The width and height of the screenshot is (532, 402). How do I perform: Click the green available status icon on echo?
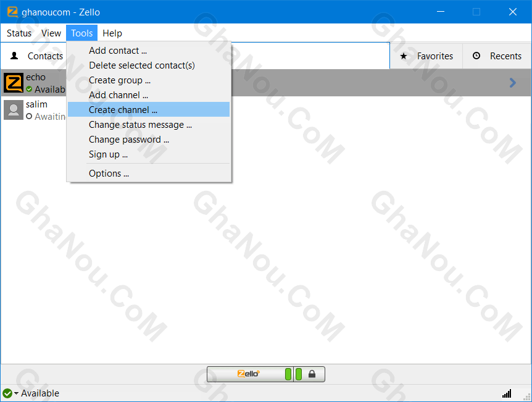click(x=29, y=90)
